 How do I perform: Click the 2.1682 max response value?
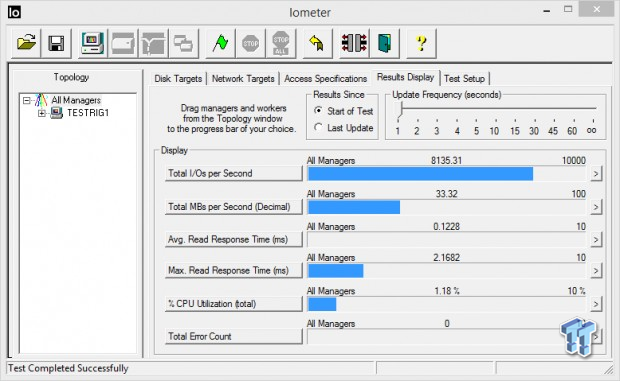tap(446, 258)
